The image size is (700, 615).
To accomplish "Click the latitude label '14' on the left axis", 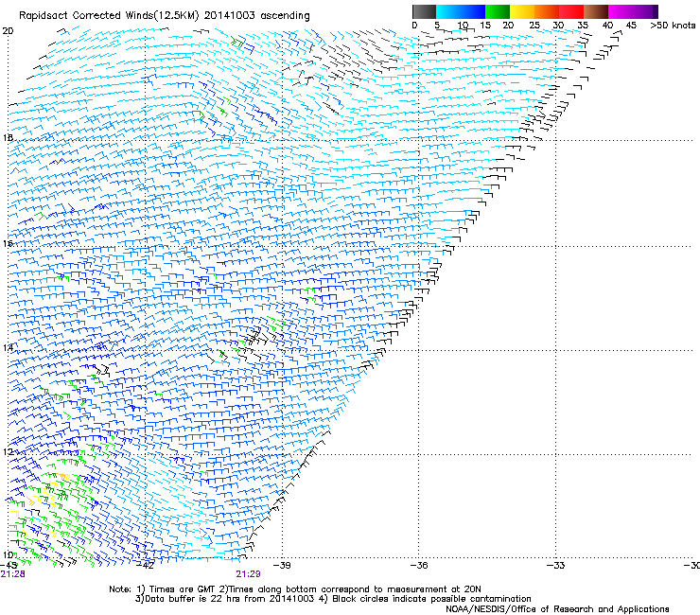I will 8,347.
